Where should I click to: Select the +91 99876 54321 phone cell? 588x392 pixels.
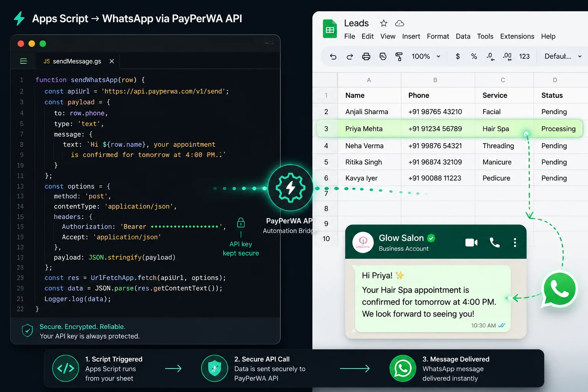(x=438, y=146)
